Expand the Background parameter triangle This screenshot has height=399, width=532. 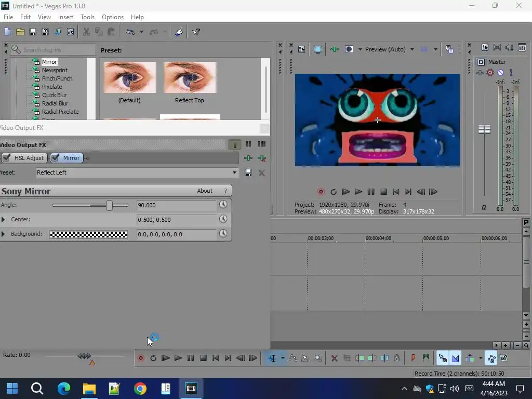coord(3,234)
